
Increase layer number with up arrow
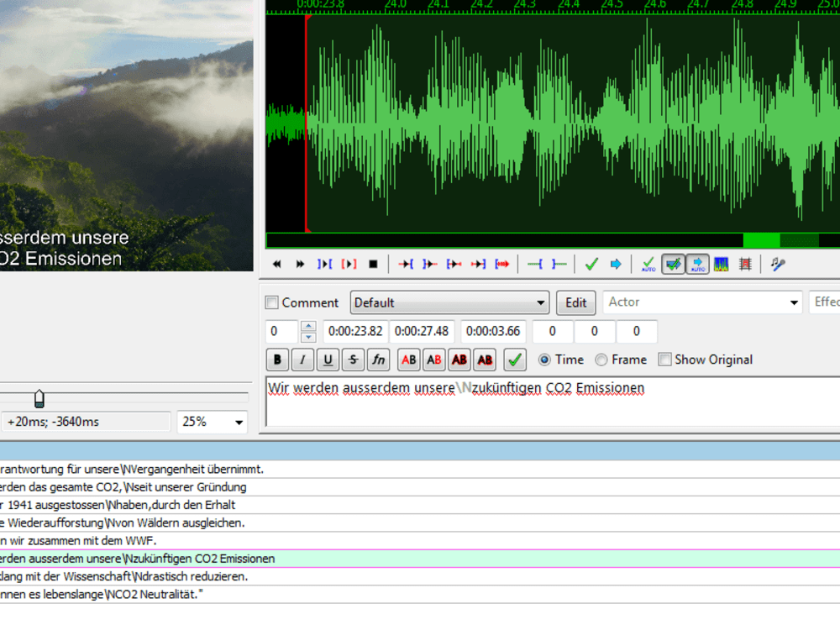pos(308,326)
